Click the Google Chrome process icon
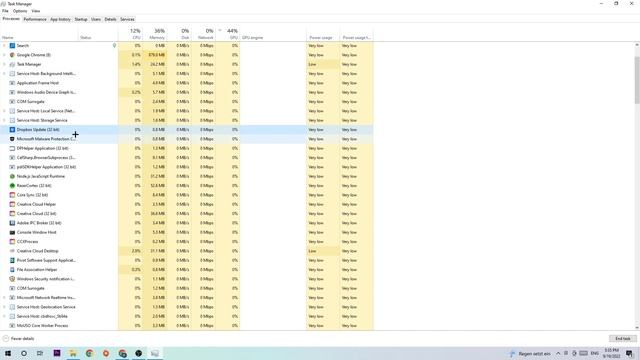The height and width of the screenshot is (360, 640). [x=12, y=55]
